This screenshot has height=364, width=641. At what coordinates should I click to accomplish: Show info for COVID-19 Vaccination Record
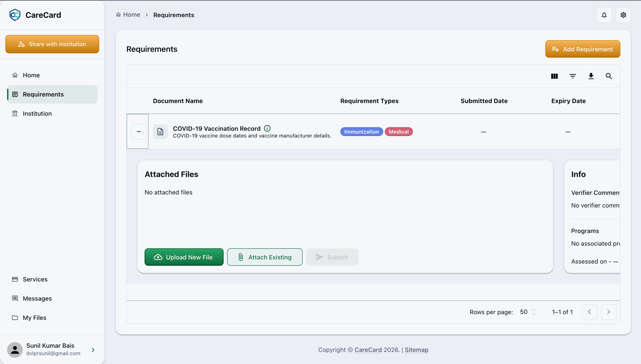(x=267, y=128)
